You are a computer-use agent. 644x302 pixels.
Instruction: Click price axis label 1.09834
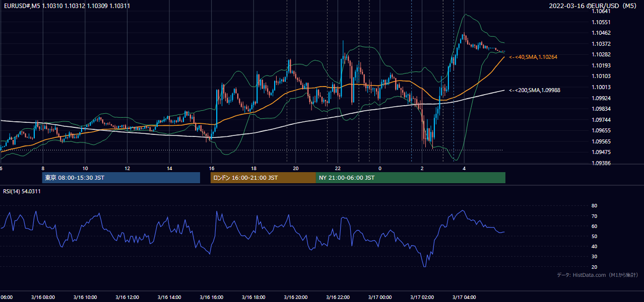point(601,109)
